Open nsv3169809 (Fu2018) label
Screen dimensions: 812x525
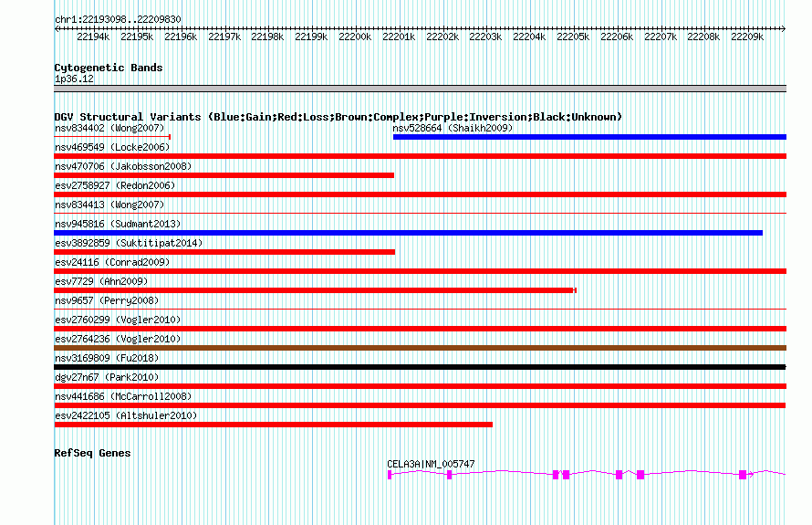pyautogui.click(x=107, y=358)
